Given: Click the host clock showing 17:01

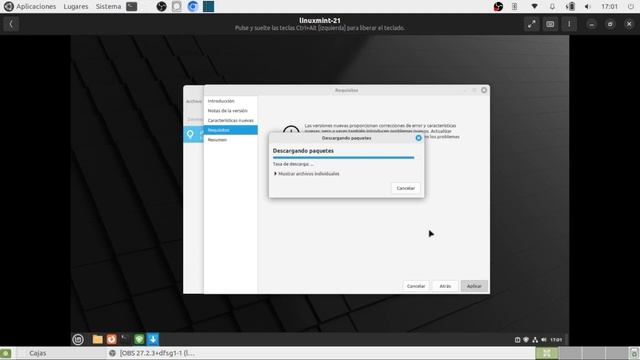Looking at the screenshot, I should coord(609,7).
